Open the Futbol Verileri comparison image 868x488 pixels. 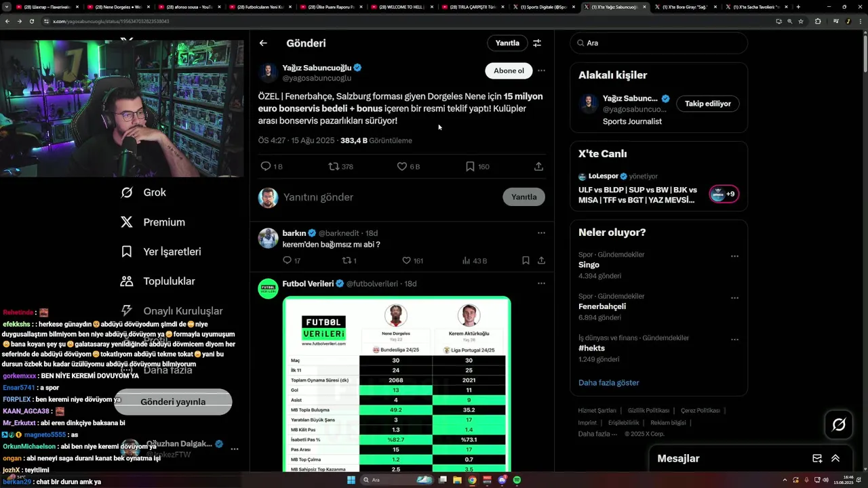397,384
